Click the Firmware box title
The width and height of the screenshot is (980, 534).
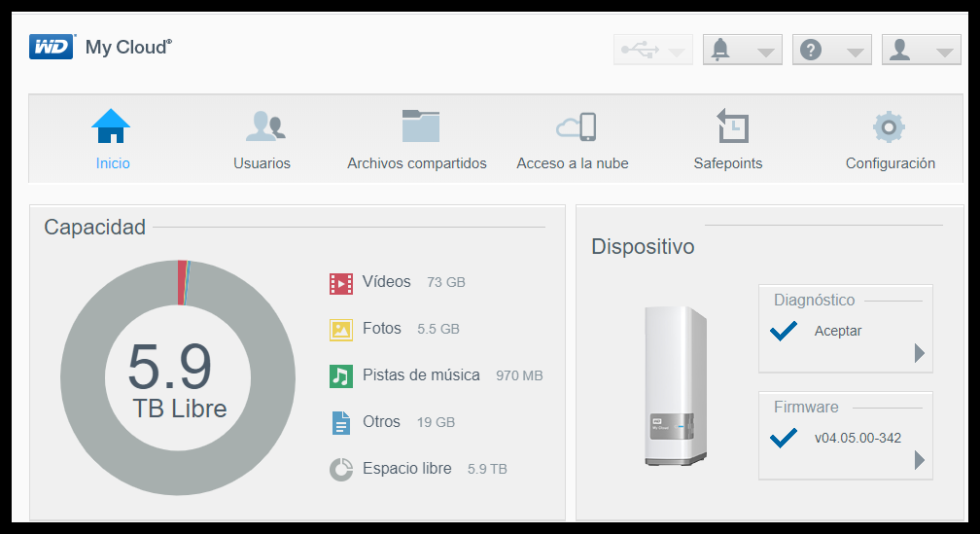pyautogui.click(x=806, y=407)
